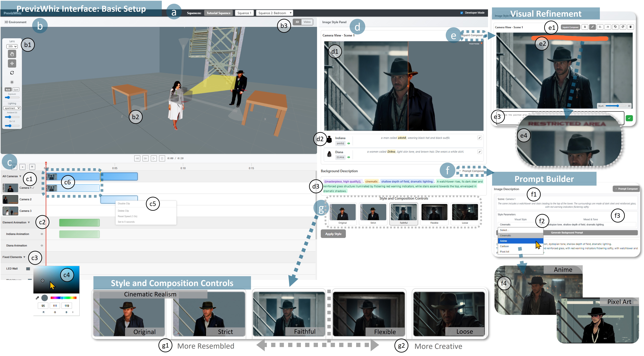Select the move gizmo tool below hand tool

click(x=12, y=64)
